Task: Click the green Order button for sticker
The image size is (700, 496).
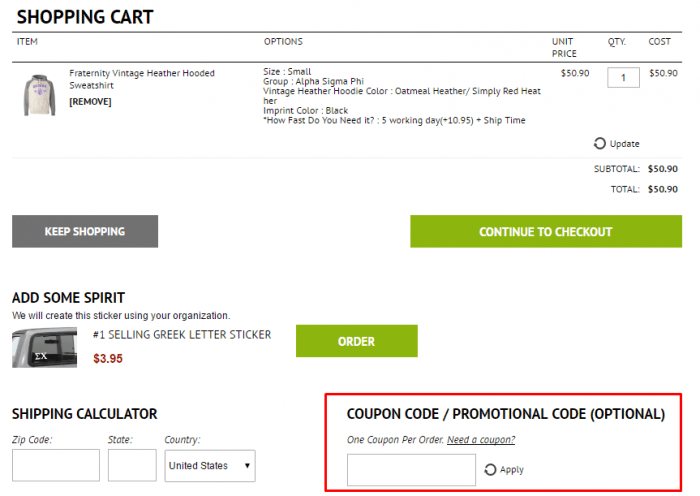Action: coord(356,341)
